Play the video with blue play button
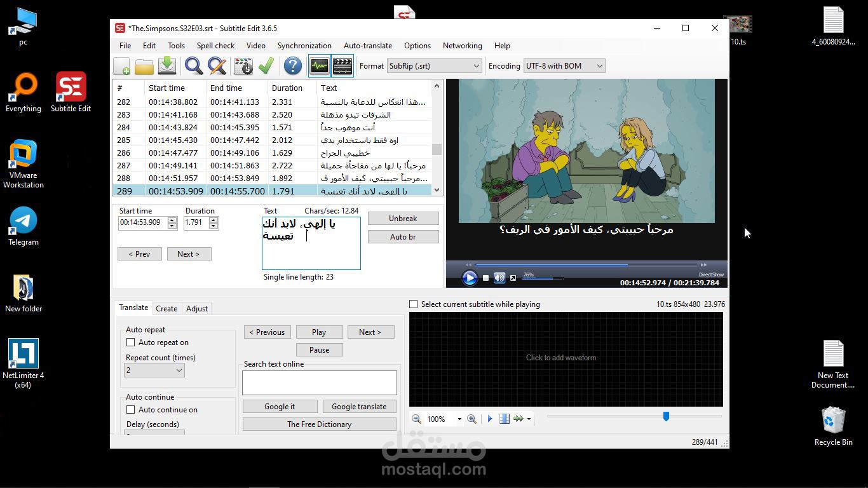This screenshot has width=868, height=488. [x=470, y=278]
